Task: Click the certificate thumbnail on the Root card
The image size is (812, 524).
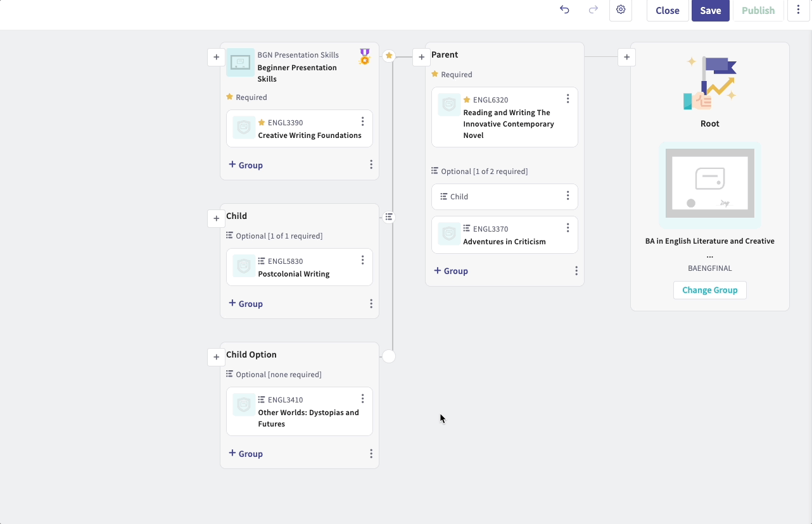Action: coord(709,185)
